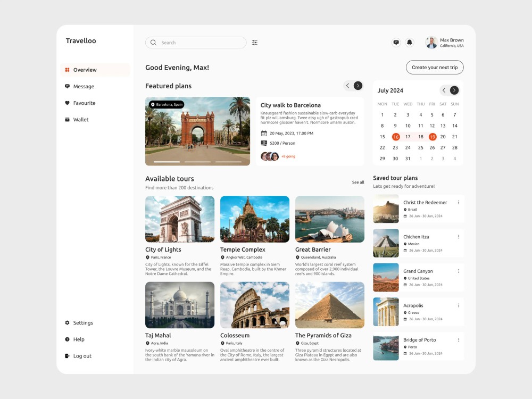Open the Great Barrier tour thumbnail
The width and height of the screenshot is (532, 399).
point(330,219)
